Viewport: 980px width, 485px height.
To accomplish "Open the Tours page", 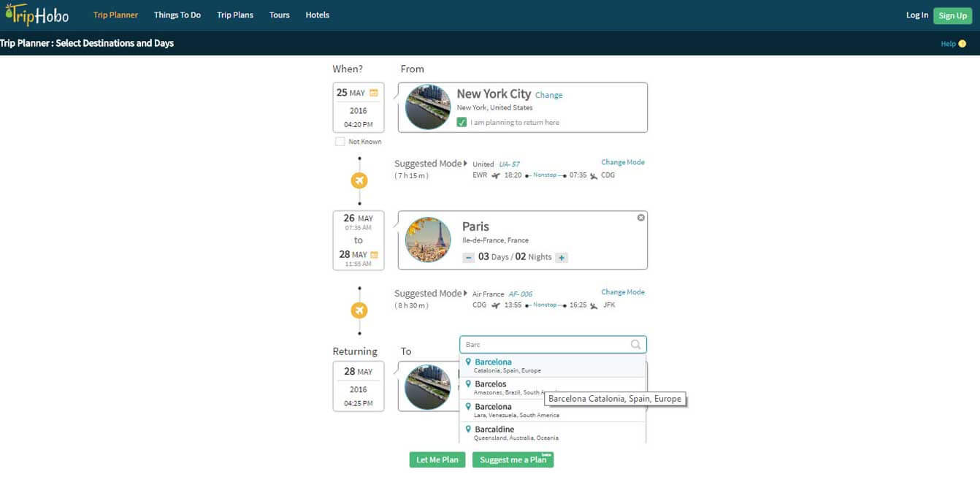I will click(280, 15).
